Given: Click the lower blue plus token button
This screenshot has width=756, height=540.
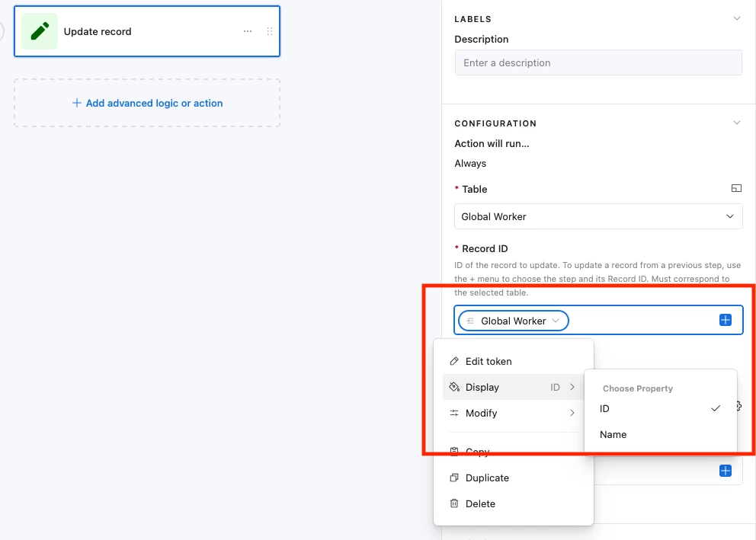Looking at the screenshot, I should (x=726, y=471).
